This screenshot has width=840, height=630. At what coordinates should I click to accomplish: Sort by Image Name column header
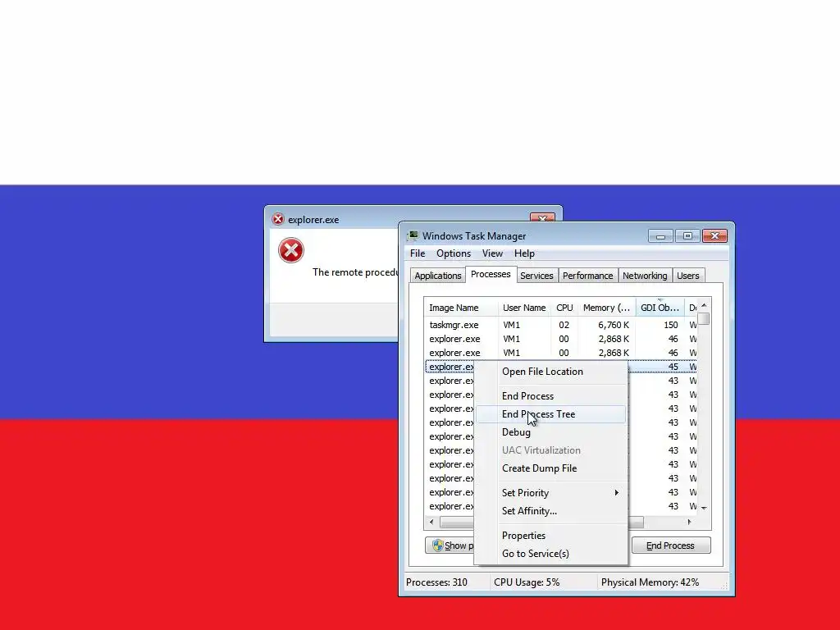(x=461, y=308)
